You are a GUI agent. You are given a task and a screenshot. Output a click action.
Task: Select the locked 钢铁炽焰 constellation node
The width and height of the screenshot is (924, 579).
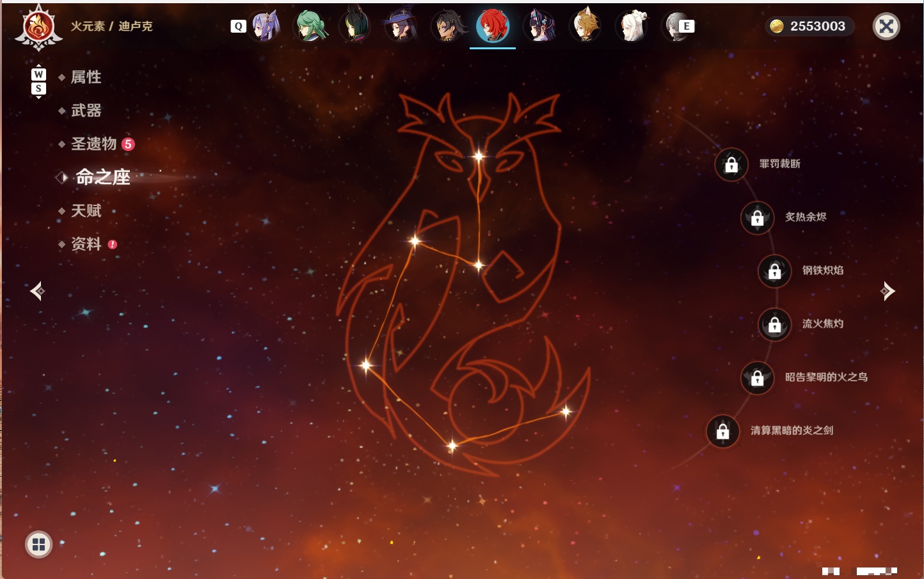pyautogui.click(x=775, y=271)
